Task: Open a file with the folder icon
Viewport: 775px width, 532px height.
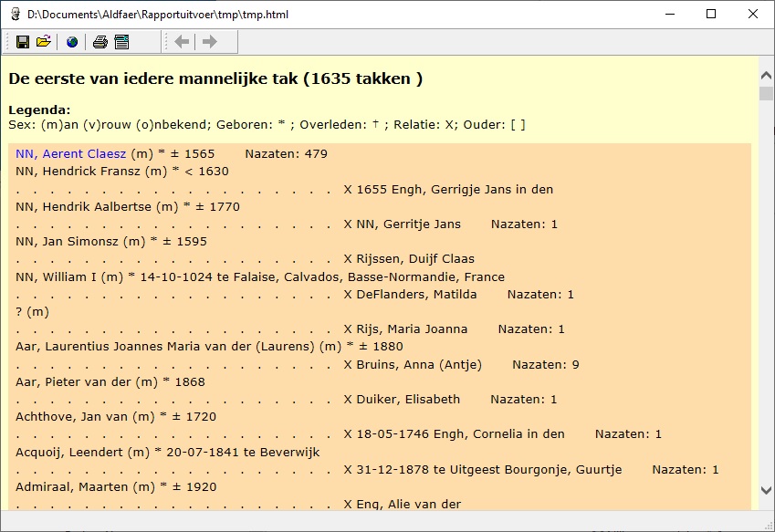Action: pos(43,42)
